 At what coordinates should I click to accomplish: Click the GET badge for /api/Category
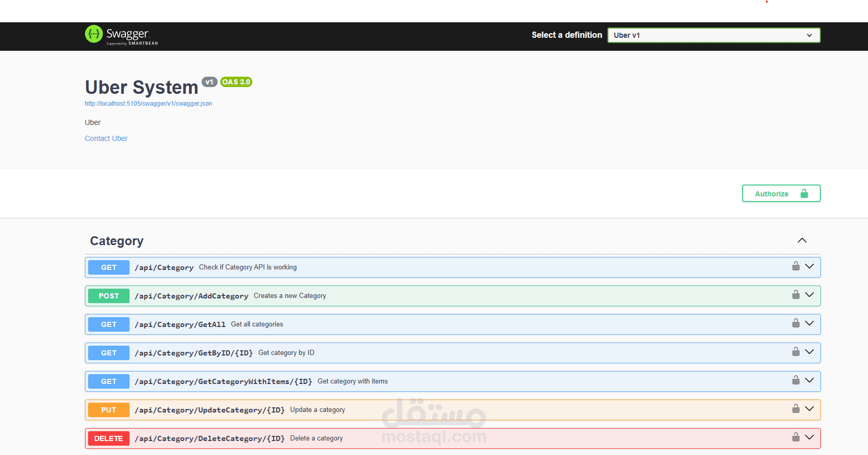click(109, 267)
